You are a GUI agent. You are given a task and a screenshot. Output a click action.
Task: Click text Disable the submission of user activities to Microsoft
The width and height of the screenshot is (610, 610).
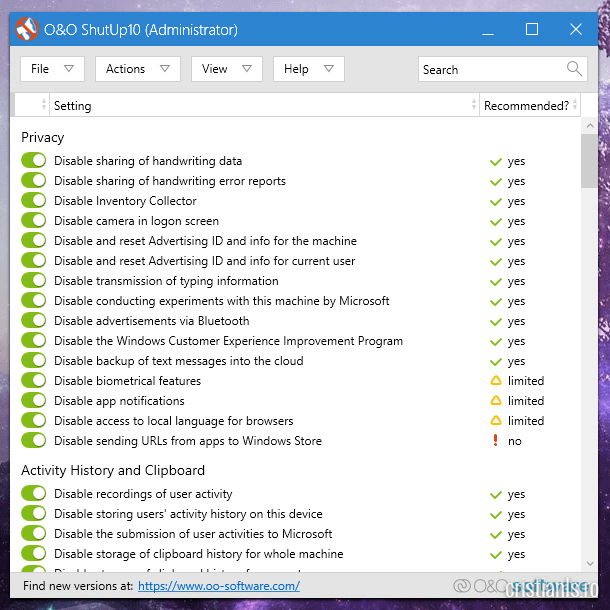point(193,534)
